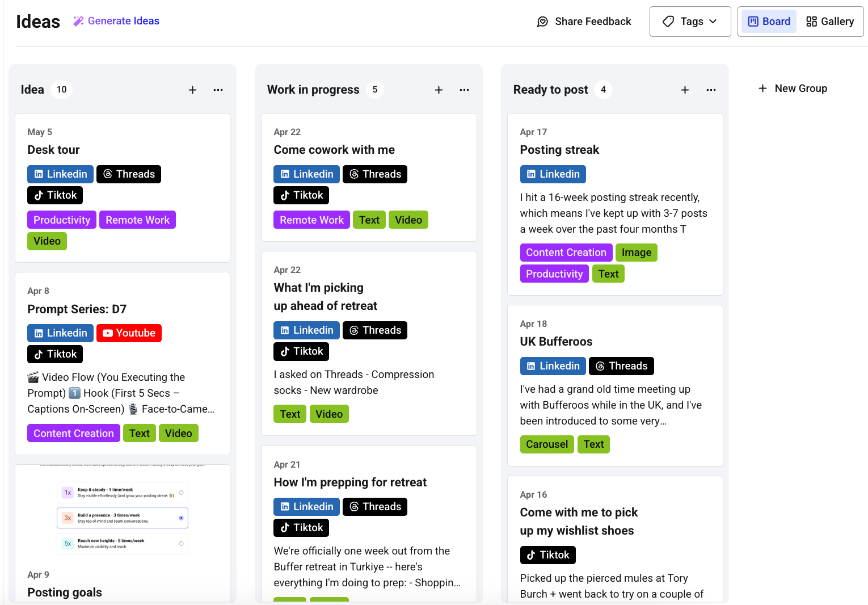
Task: Open Idea column more options menu
Action: [218, 90]
